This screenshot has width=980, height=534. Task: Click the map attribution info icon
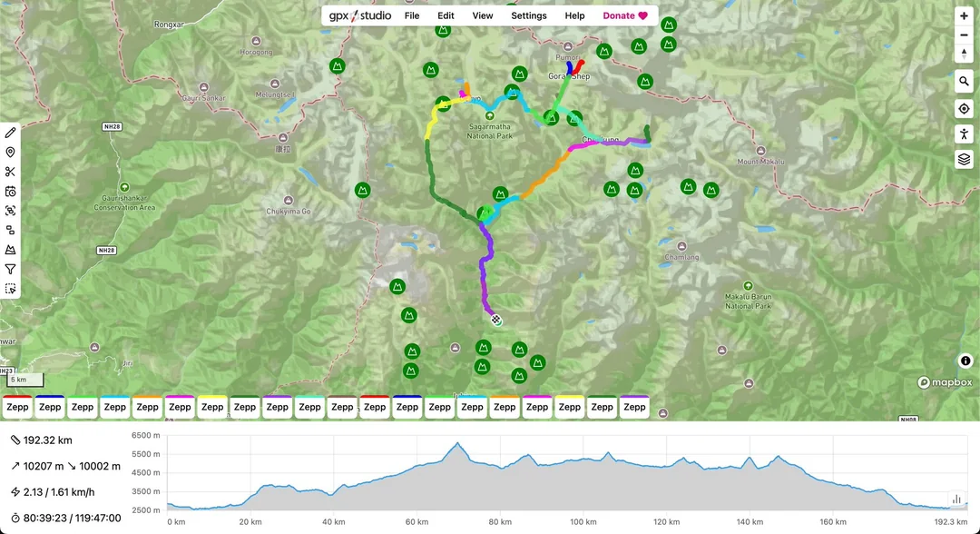pyautogui.click(x=965, y=361)
